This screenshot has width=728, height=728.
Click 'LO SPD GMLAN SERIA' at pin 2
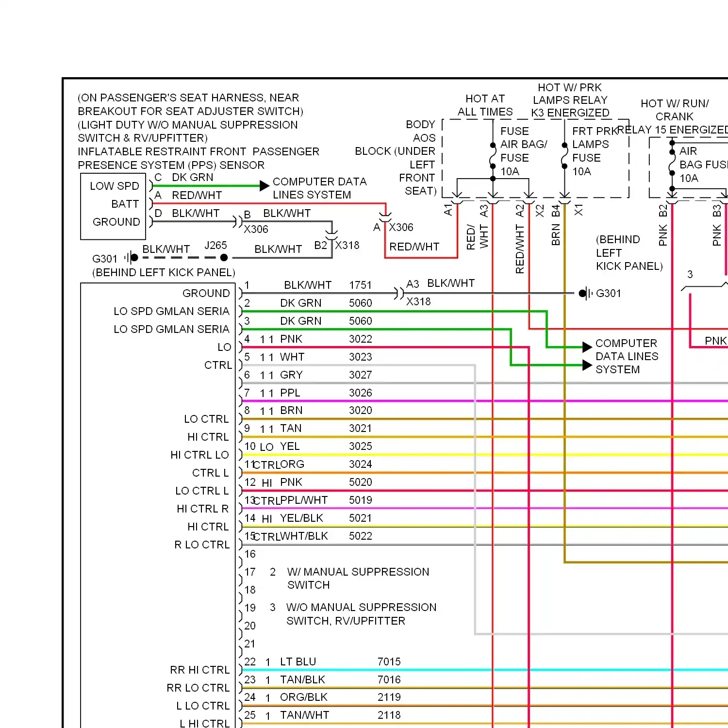click(171, 311)
